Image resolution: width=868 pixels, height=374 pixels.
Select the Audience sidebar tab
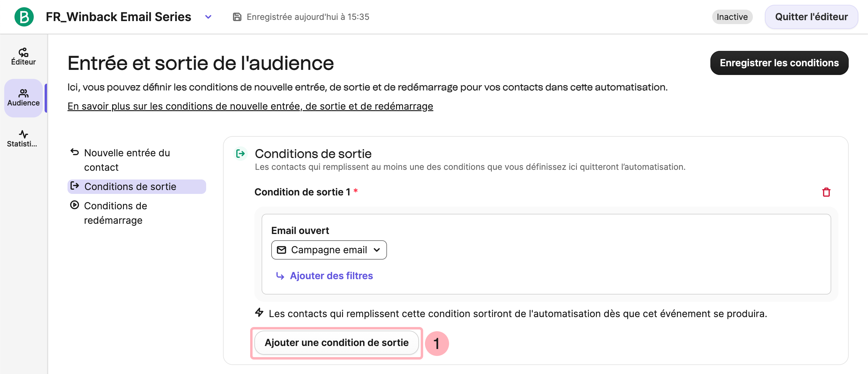23,98
